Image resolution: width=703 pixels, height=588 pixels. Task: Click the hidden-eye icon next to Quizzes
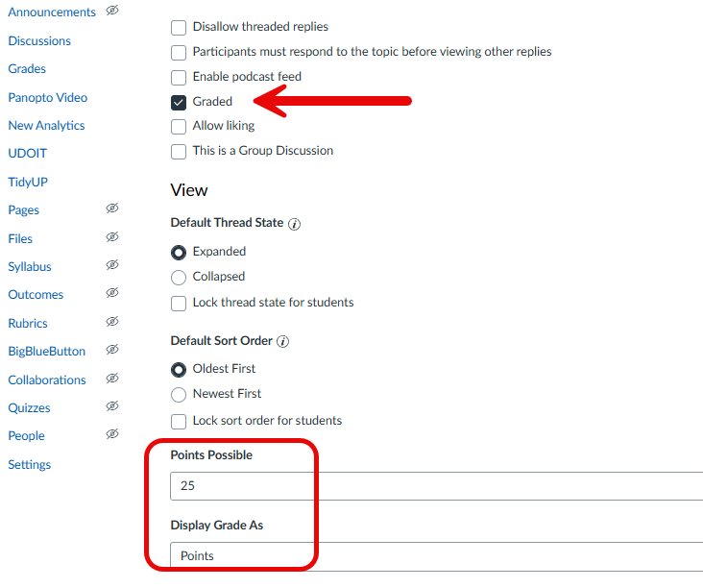click(x=112, y=406)
